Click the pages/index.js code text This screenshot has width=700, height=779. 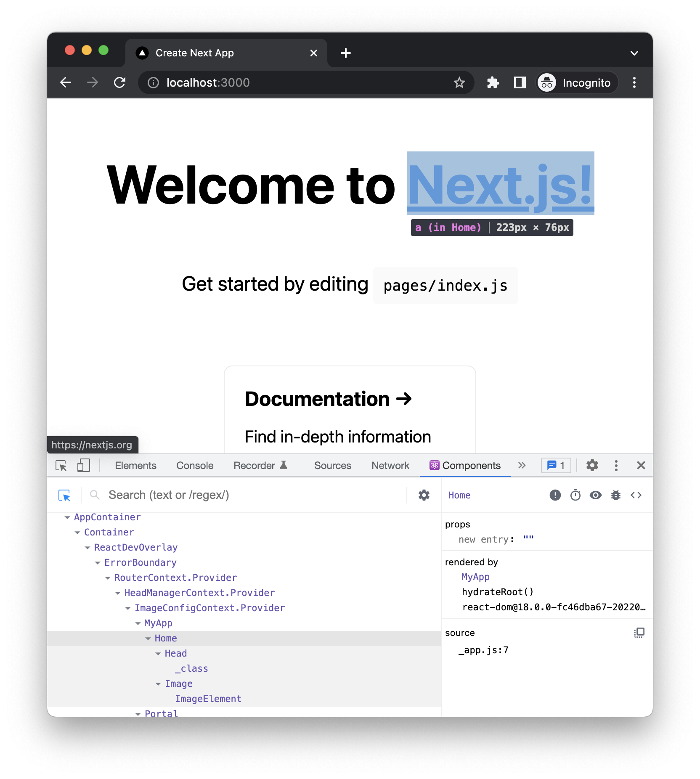click(445, 286)
